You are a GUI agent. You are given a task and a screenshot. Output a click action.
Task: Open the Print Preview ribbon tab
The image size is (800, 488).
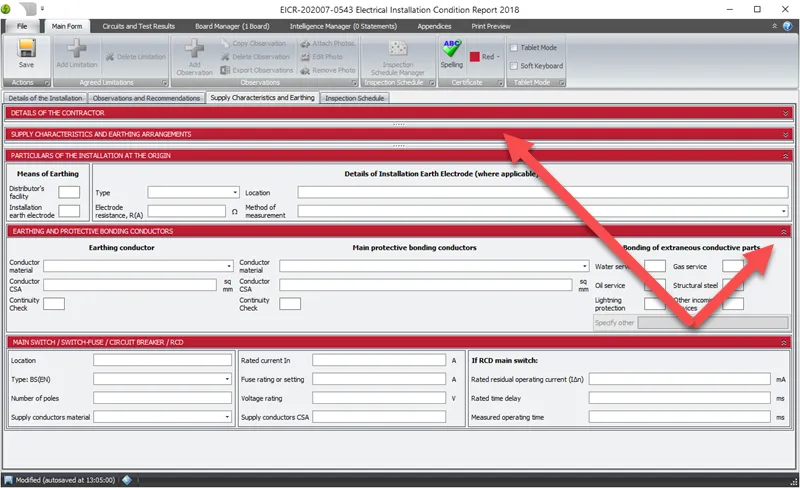click(490, 26)
